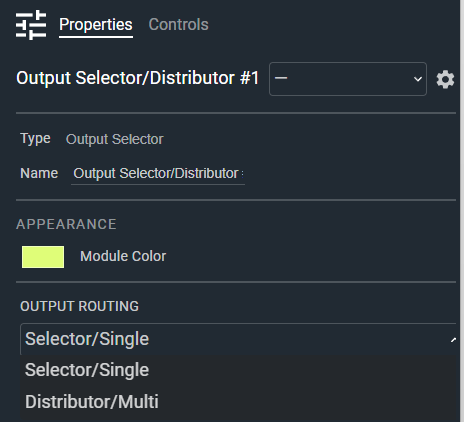Collapse the Output Routing combo box
Screen dimensions: 464x422
point(238,339)
